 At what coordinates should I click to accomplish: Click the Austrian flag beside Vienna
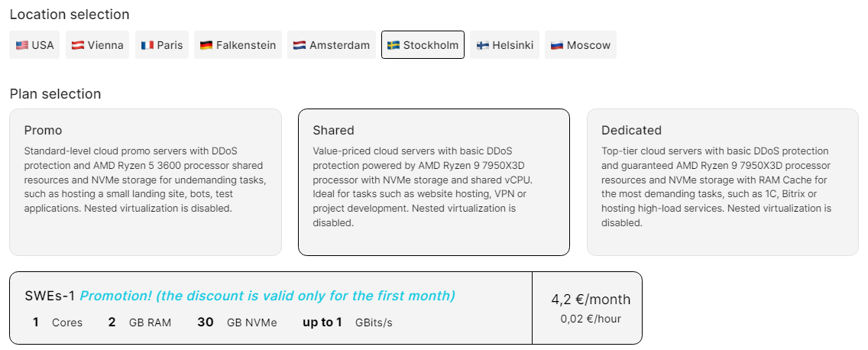78,45
